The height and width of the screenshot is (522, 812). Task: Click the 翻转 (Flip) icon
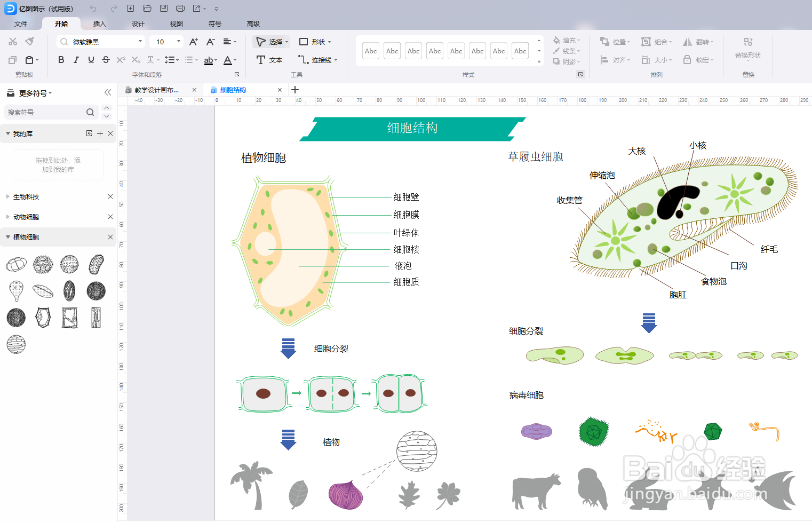tap(688, 41)
